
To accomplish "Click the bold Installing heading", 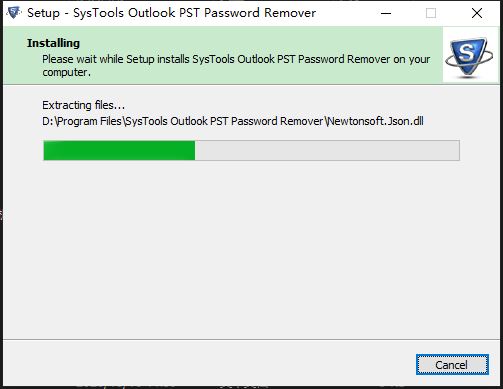I will [x=53, y=43].
